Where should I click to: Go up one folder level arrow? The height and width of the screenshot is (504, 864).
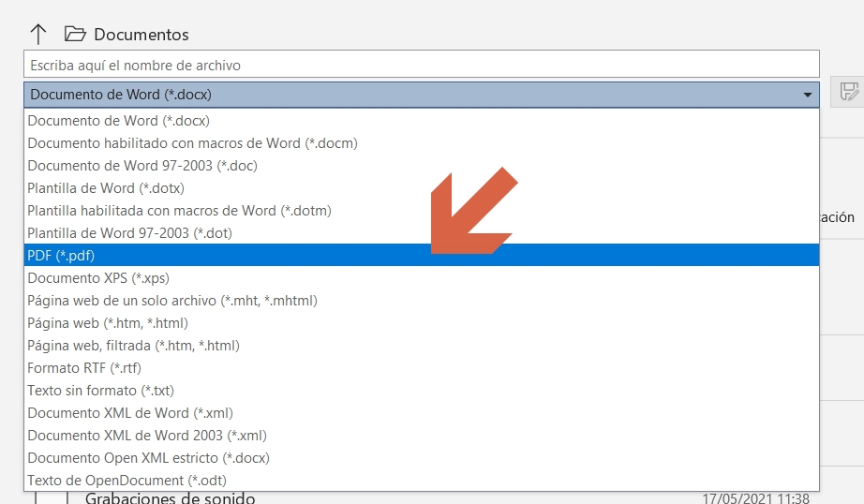point(38,34)
